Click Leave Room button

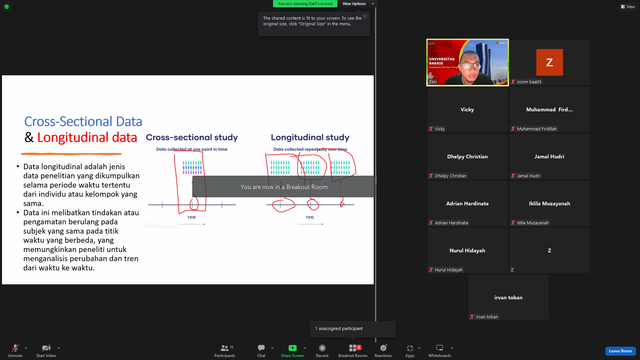click(x=620, y=351)
